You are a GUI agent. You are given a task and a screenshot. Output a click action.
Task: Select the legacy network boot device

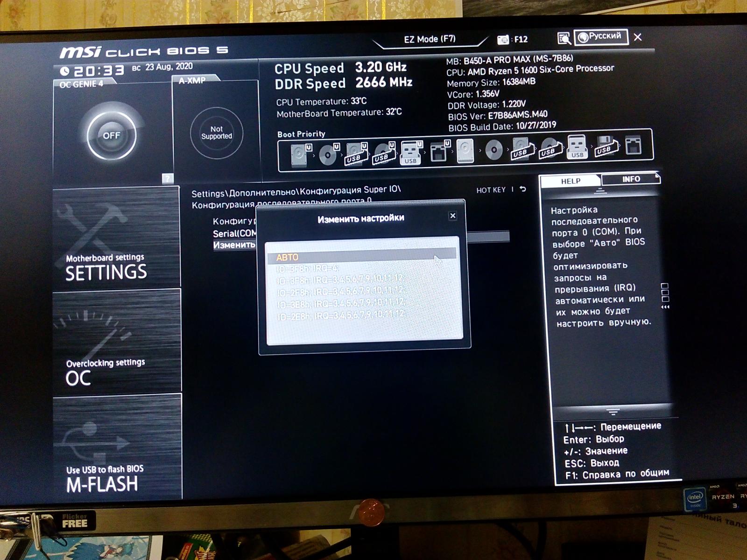coord(633,146)
